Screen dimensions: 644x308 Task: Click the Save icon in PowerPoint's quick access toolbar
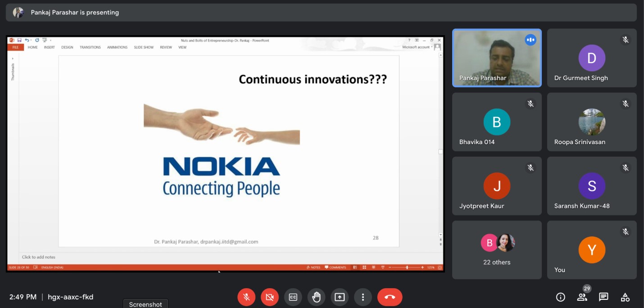[x=19, y=40]
